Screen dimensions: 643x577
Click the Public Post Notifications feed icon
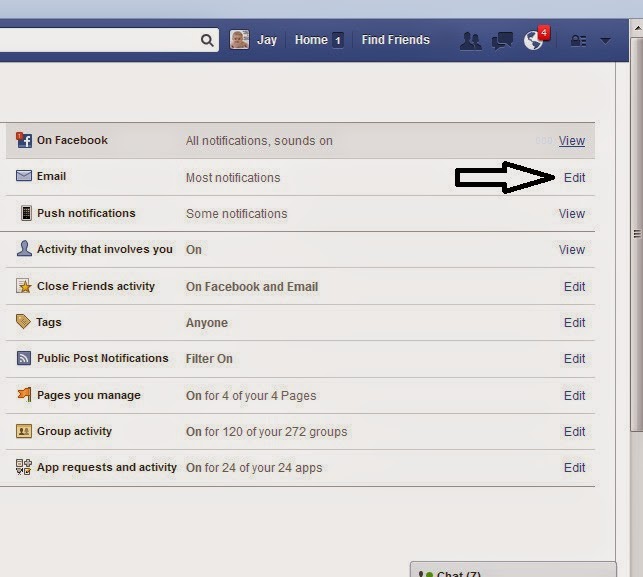pos(24,358)
